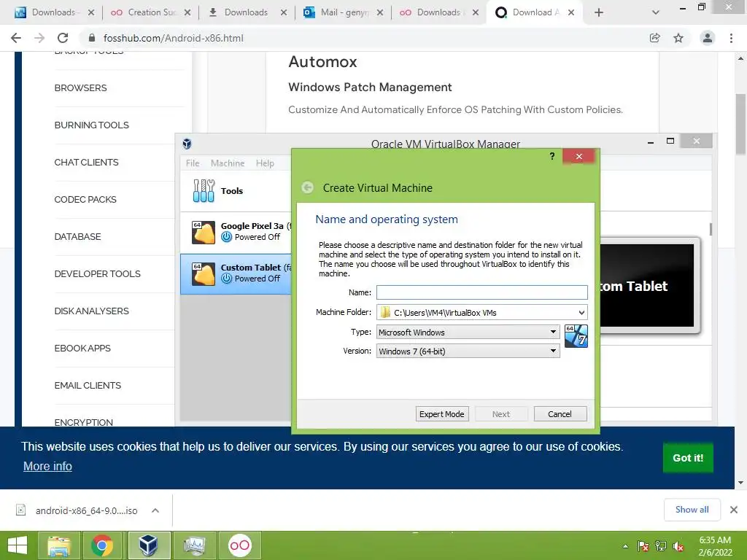
Task: Open the BROWSERS category link
Action: [80, 87]
